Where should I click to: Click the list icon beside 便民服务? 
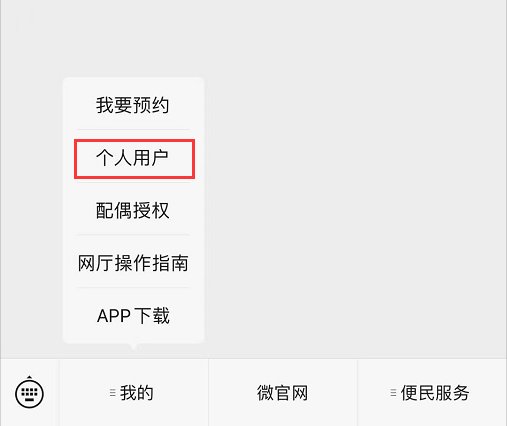pos(393,393)
